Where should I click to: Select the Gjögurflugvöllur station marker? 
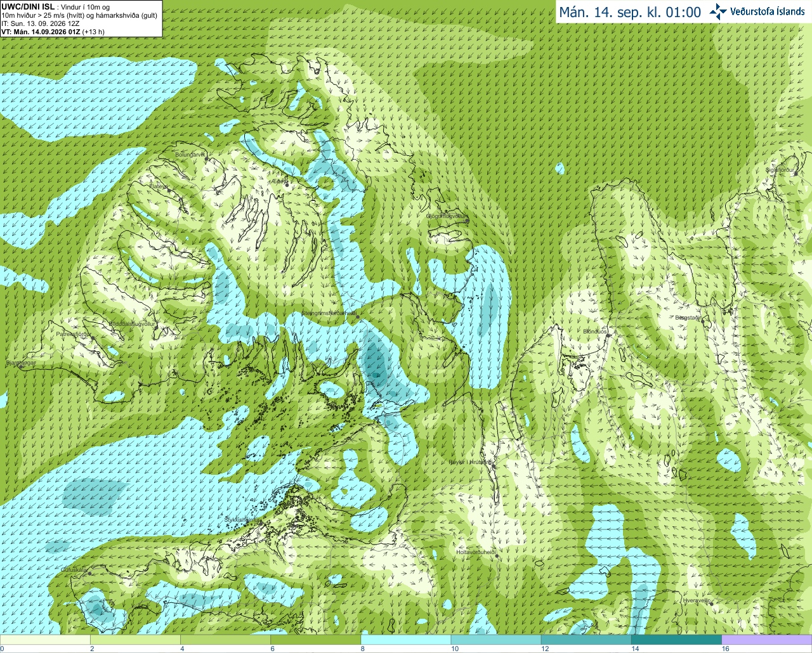click(468, 220)
